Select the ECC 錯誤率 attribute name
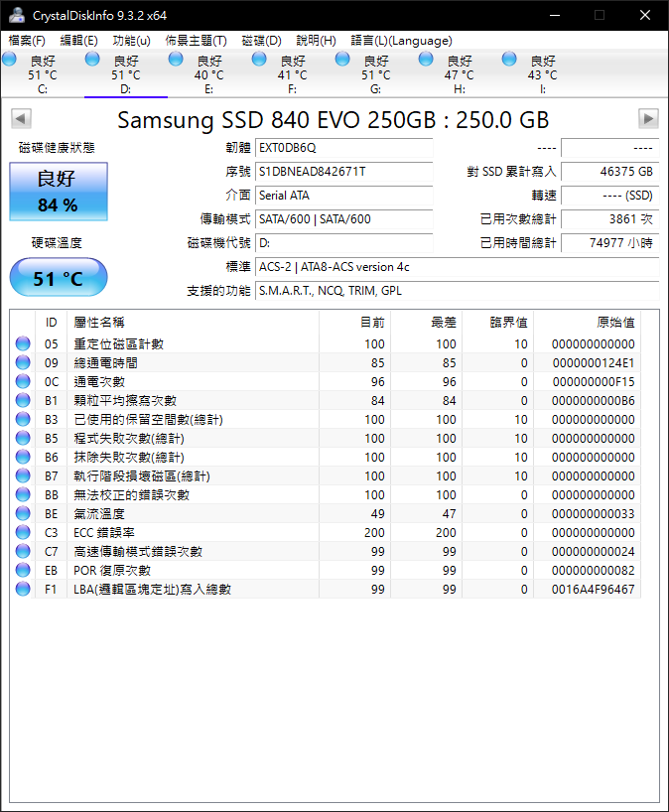 tap(104, 532)
